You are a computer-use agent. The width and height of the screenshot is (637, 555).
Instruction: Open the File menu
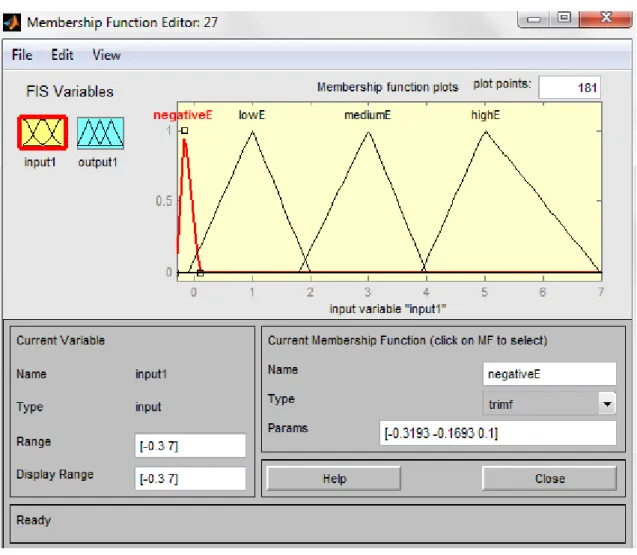22,55
